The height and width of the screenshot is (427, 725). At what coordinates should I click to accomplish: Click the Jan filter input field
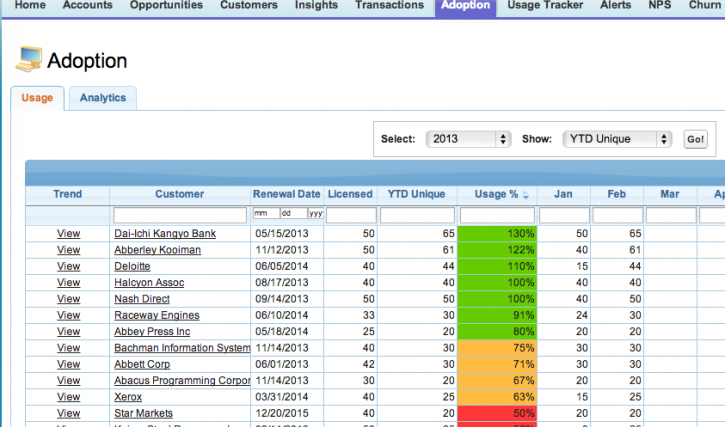[564, 215]
